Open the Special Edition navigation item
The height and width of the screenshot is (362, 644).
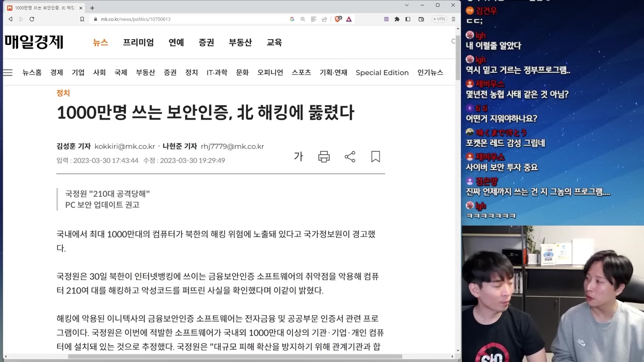(382, 72)
